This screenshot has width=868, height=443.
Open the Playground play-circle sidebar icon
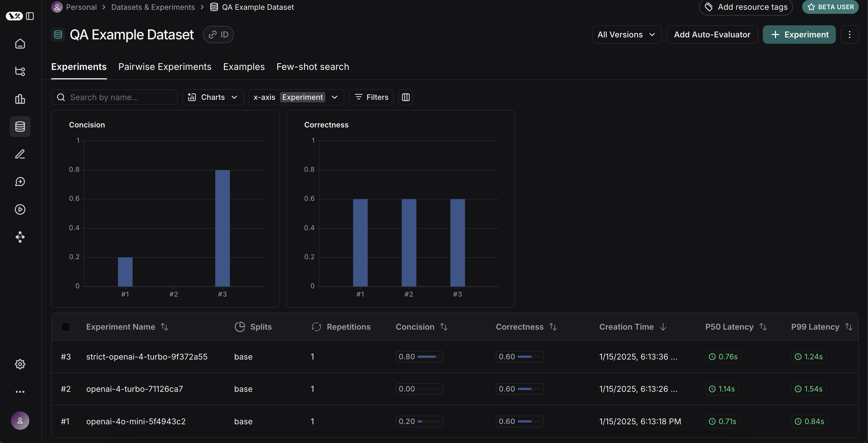point(20,209)
